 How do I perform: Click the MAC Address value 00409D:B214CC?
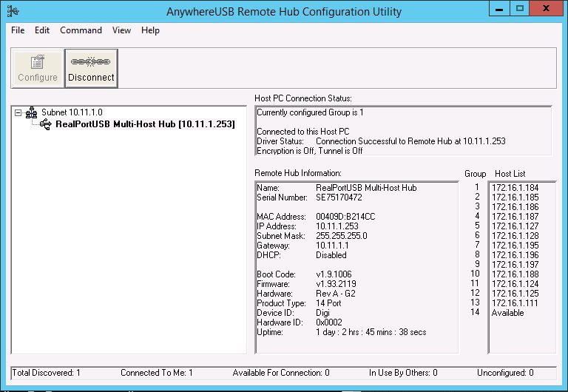coord(345,217)
